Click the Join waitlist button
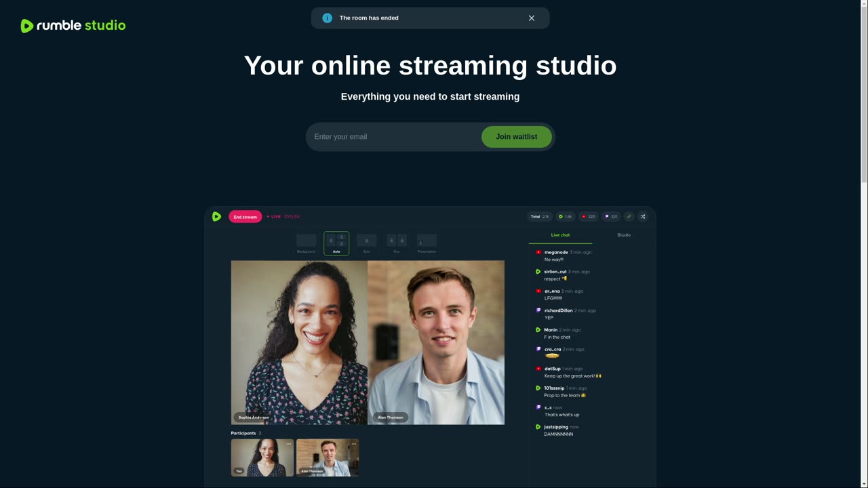 tap(517, 137)
